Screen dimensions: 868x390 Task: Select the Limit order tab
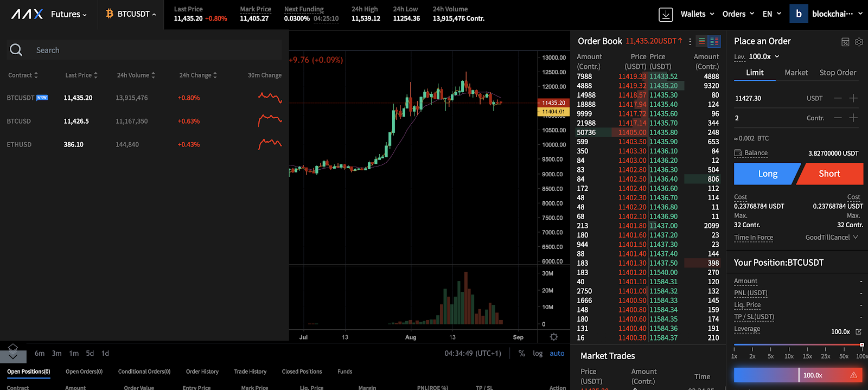(x=755, y=73)
